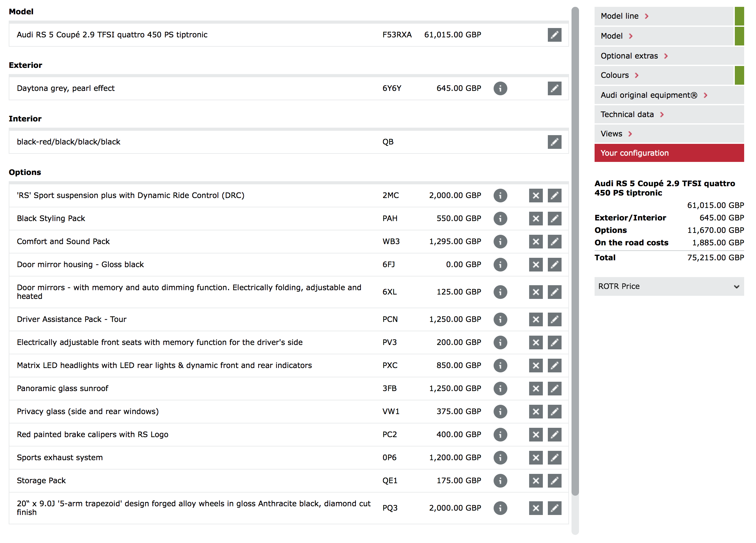The height and width of the screenshot is (543, 756).
Task: Edit the Comfort and Sound Pack option
Action: (554, 242)
